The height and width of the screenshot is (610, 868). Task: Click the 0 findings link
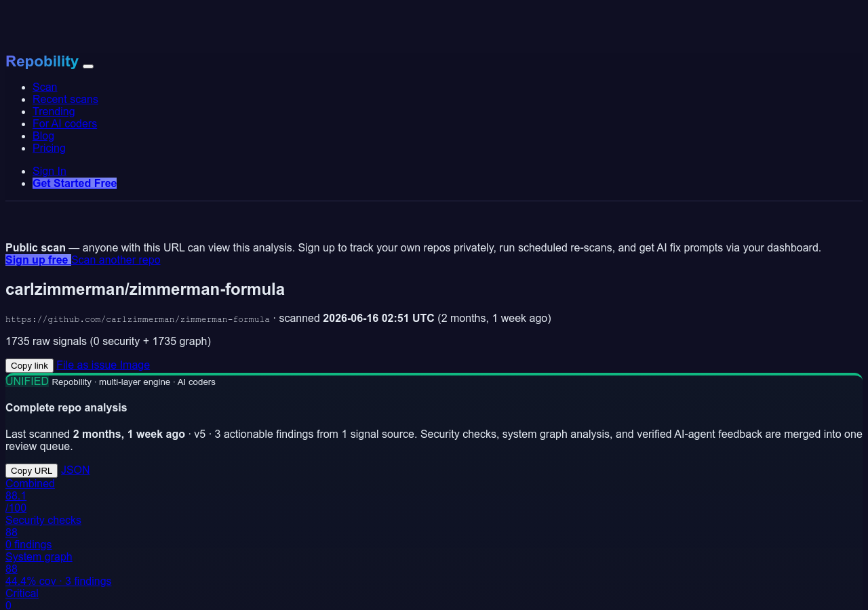click(28, 544)
